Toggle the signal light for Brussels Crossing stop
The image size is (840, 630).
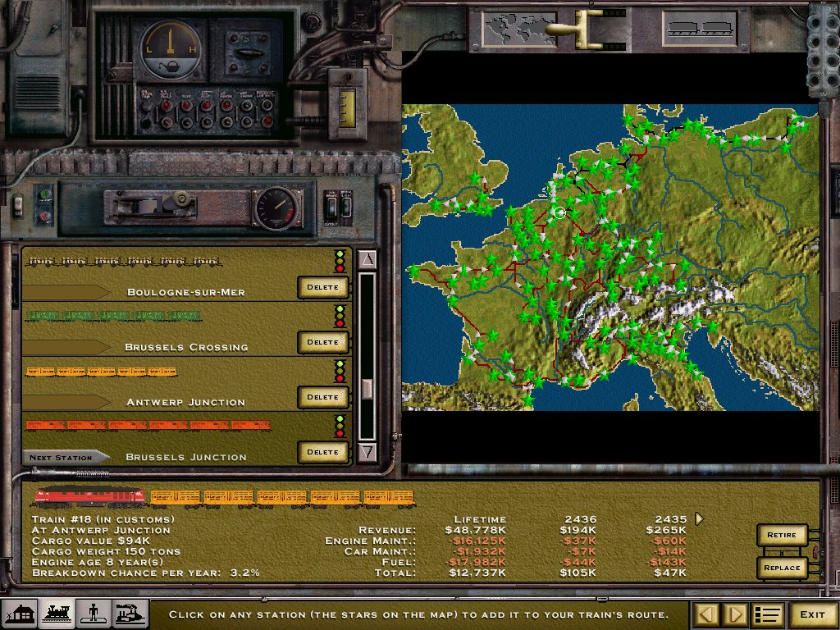click(340, 317)
